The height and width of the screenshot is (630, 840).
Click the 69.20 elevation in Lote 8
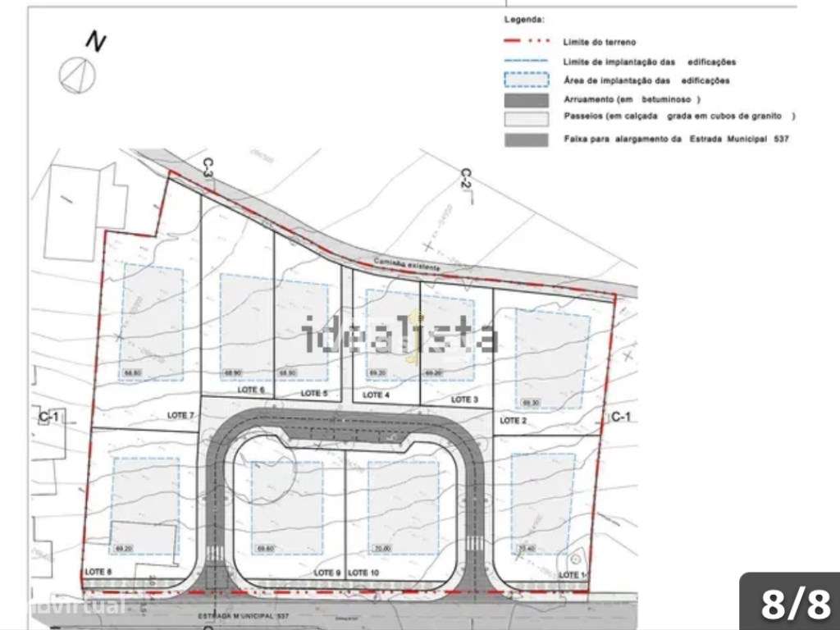[123, 549]
